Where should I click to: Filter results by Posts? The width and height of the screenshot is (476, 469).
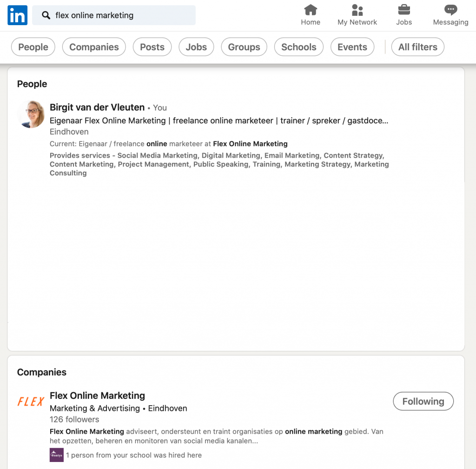(x=152, y=47)
